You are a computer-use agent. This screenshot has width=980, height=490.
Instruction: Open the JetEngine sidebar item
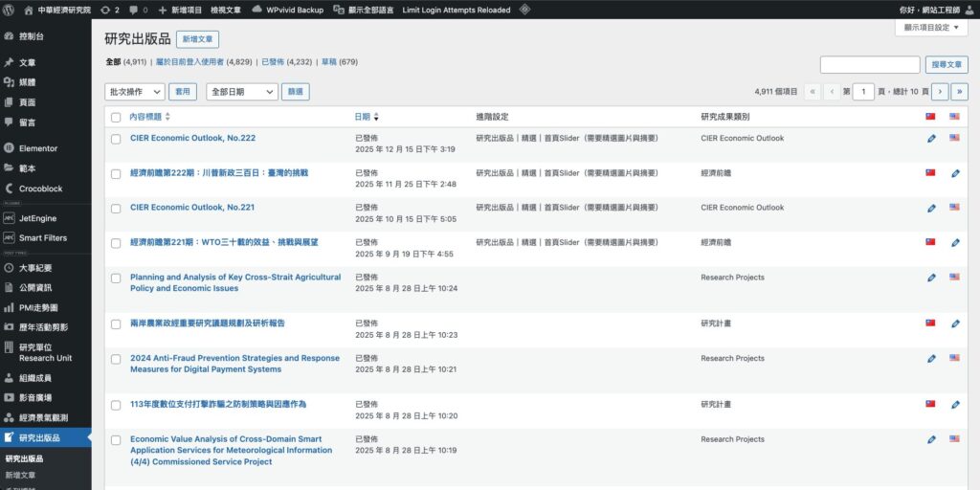click(x=37, y=218)
